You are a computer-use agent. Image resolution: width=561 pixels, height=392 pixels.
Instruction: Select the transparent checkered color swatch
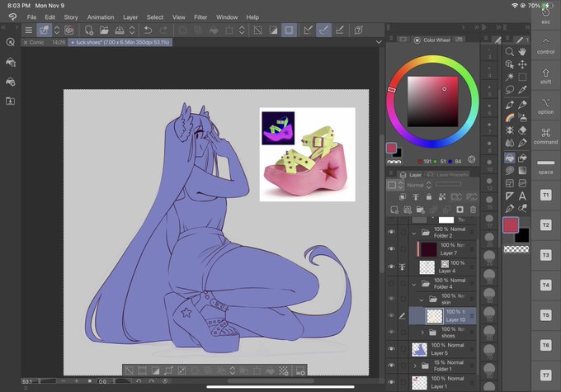[516, 249]
